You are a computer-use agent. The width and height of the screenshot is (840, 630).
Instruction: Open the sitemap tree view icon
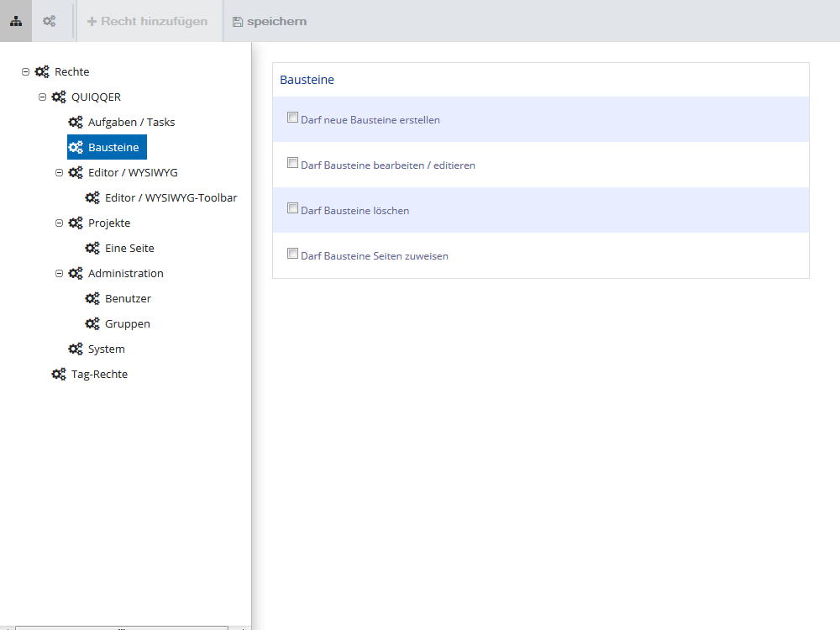point(16,21)
